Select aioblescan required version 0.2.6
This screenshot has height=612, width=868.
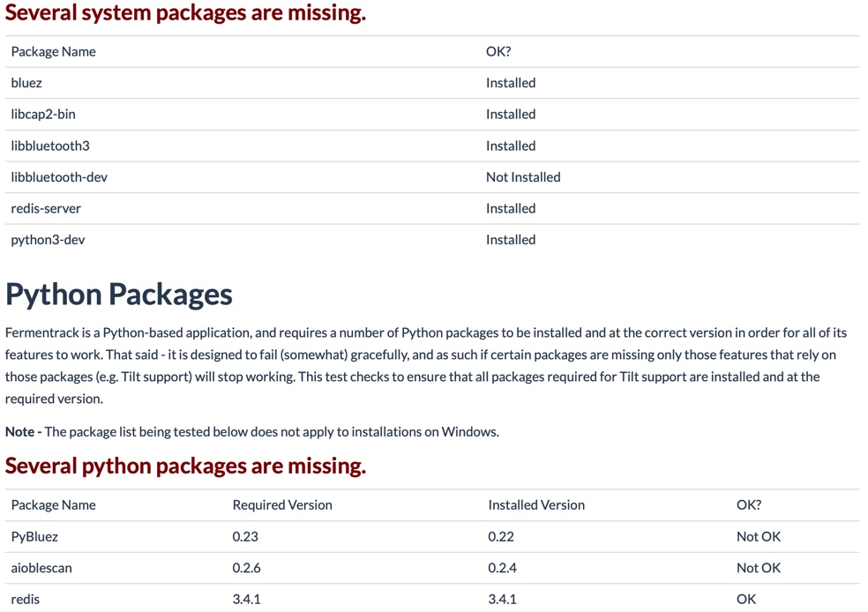[x=246, y=568]
